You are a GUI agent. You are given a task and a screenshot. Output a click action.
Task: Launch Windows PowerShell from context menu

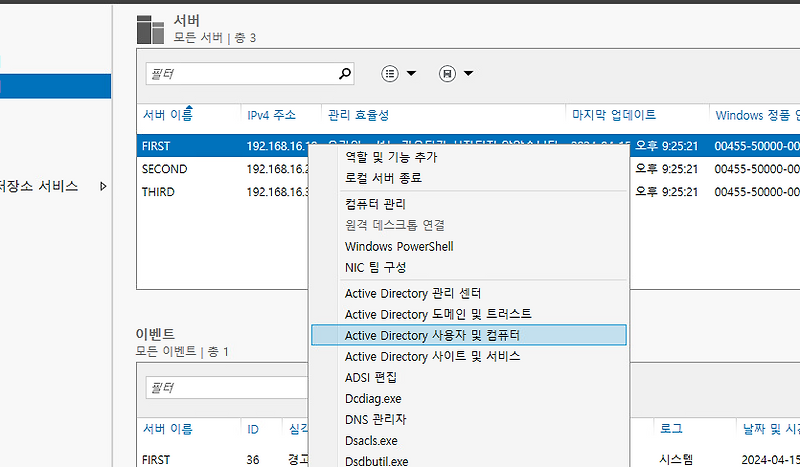(x=399, y=247)
